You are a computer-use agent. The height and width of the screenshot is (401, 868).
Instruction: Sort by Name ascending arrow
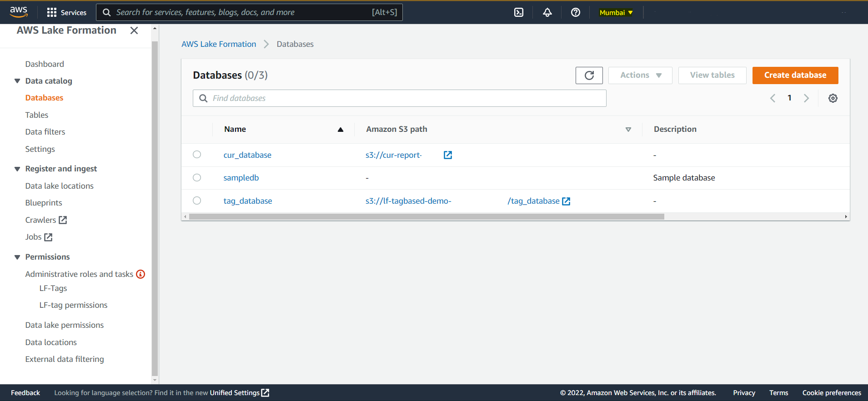pos(341,130)
